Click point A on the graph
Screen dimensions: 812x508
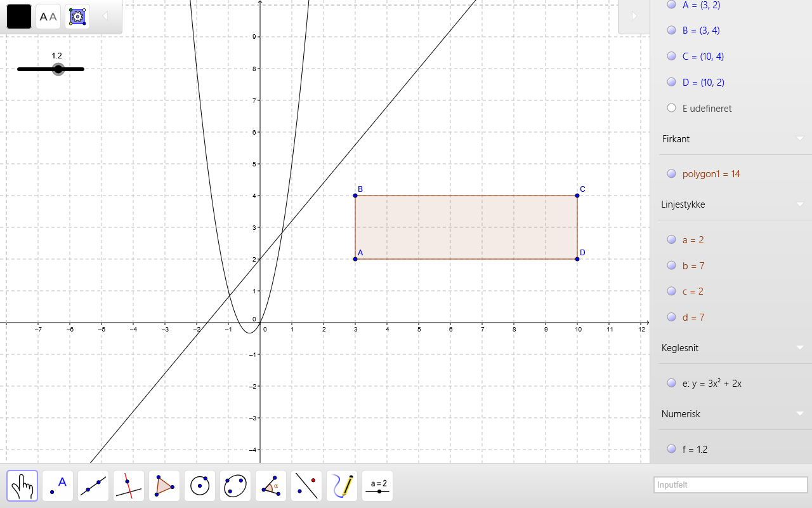tap(355, 259)
